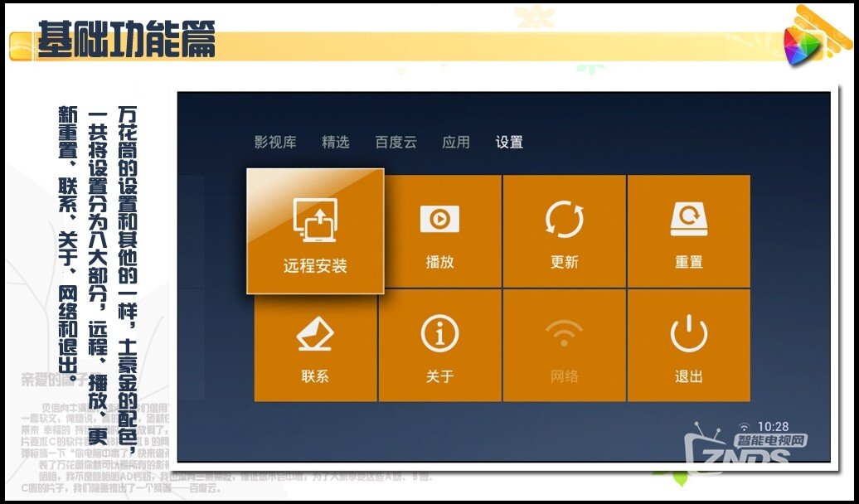Click the 退出 power icon
Screen dimensions: 859x504
tap(689, 333)
